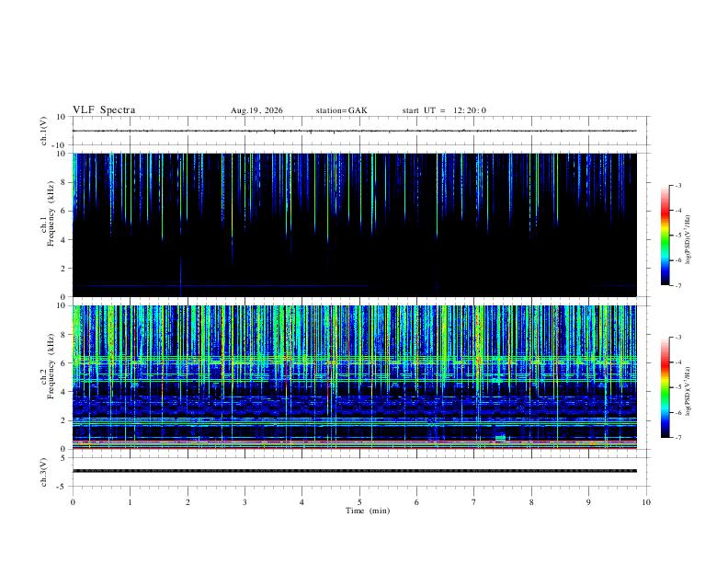Click the ch.1(V) axis label
The image size is (728, 563).
44,131
